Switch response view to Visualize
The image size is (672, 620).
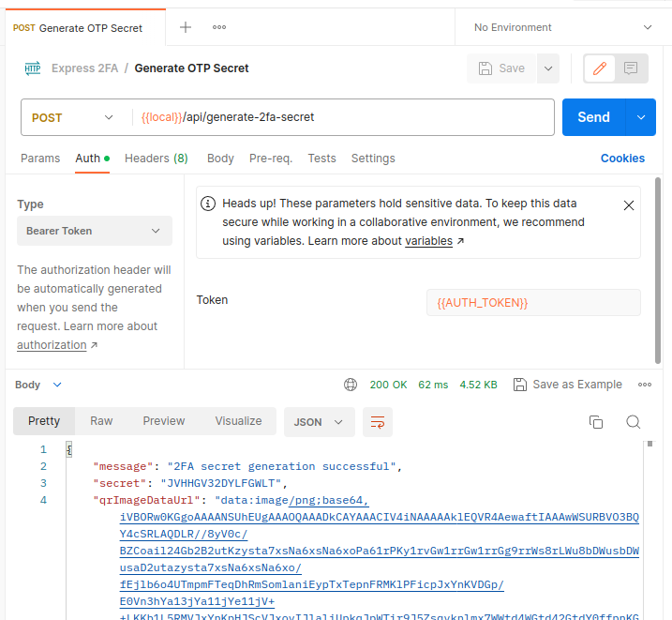(238, 421)
